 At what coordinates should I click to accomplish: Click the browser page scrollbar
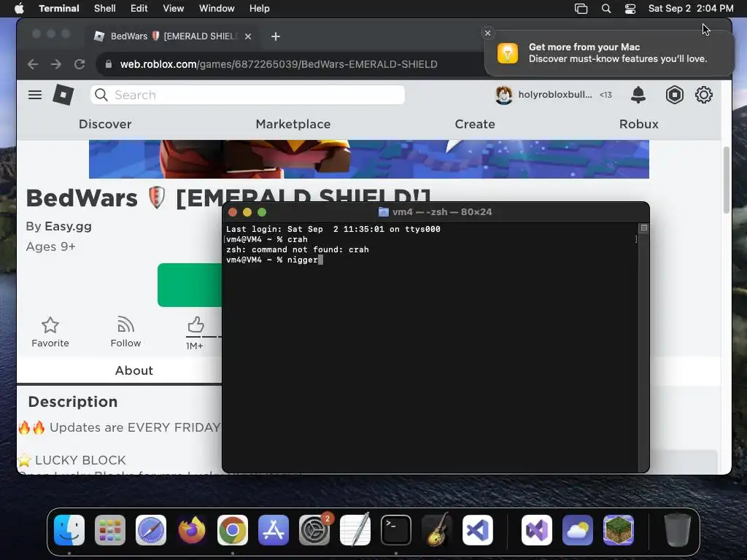point(727,180)
